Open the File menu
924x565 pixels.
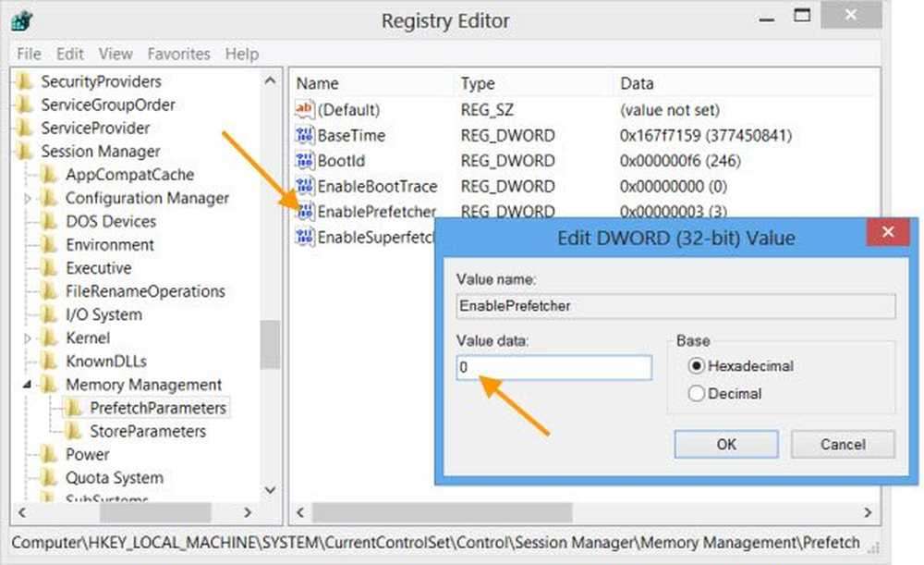(29, 55)
